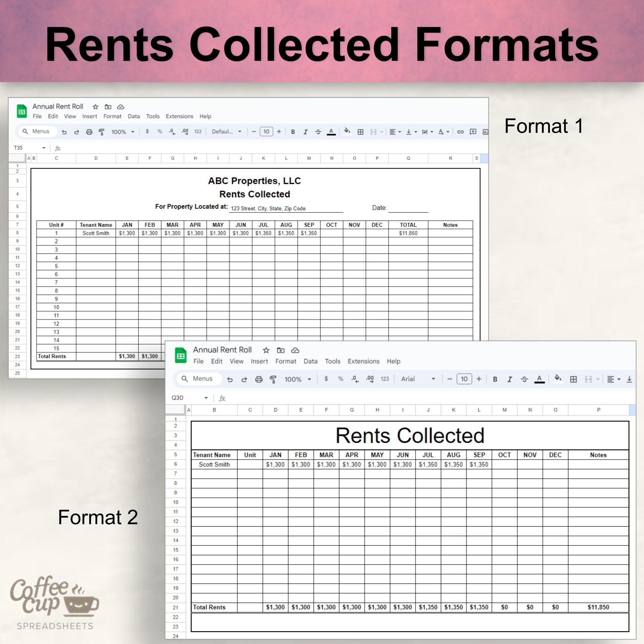The width and height of the screenshot is (644, 644).
Task: Select column Q header in Format 1 sheet
Action: 408,158
